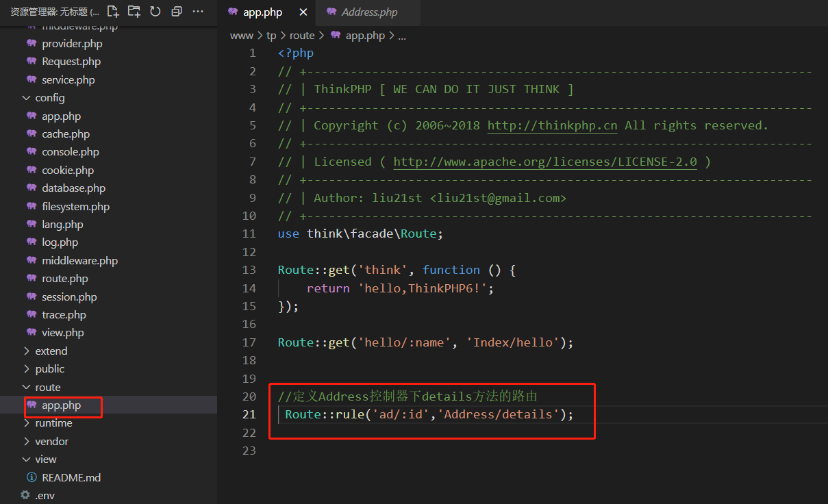This screenshot has height=504, width=828.
Task: Click the New Folder icon in explorer header
Action: point(134,11)
